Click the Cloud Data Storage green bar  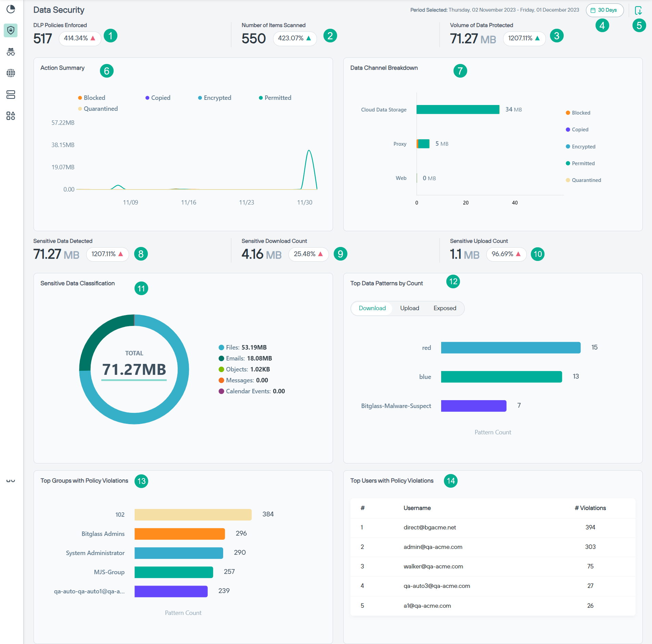(458, 109)
